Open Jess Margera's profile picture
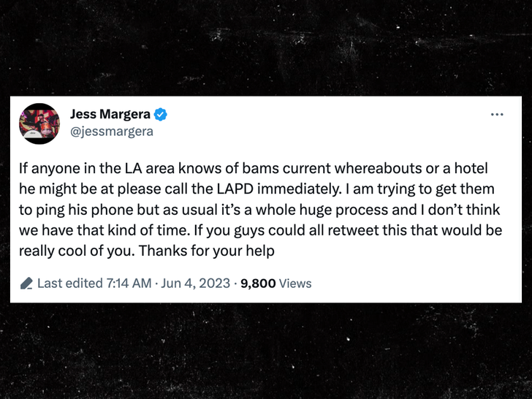The image size is (532, 399). (39, 123)
